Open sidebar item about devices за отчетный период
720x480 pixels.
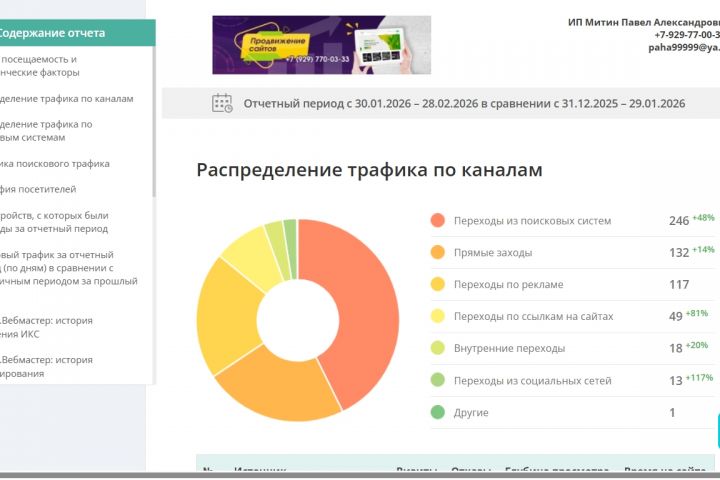54,222
